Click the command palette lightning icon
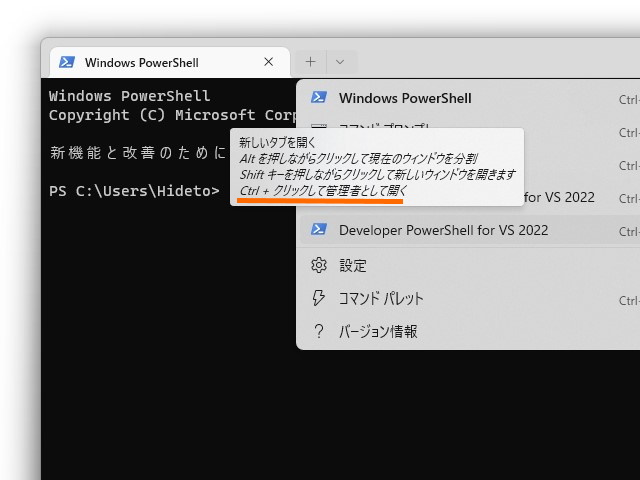The height and width of the screenshot is (480, 640). 318,298
